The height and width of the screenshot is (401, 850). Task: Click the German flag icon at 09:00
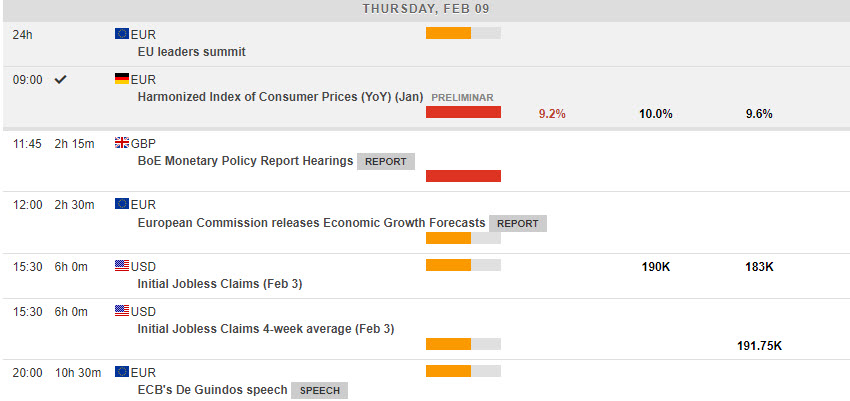coord(122,79)
